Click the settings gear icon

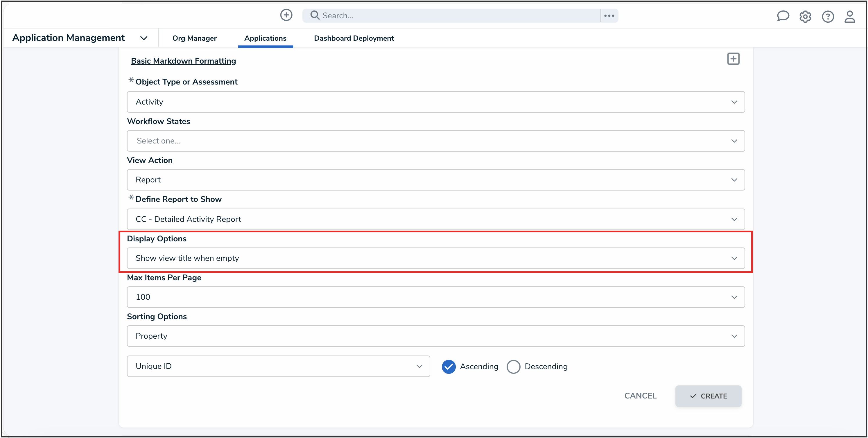point(805,17)
